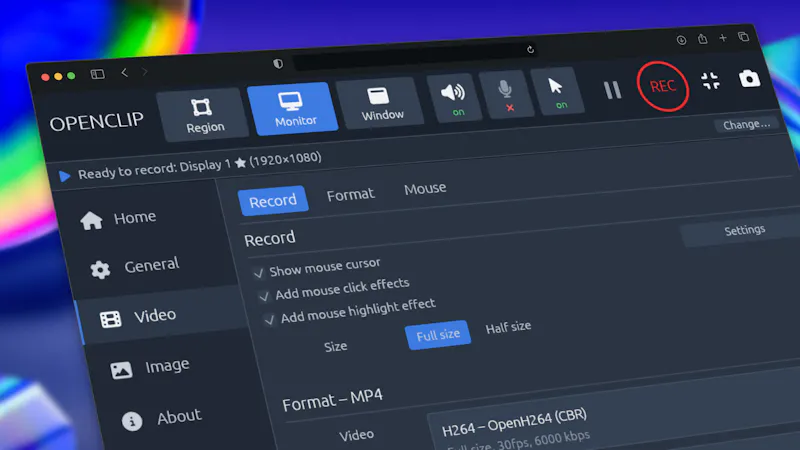Toggle mouse cursor capture in toolbar

pyautogui.click(x=557, y=91)
